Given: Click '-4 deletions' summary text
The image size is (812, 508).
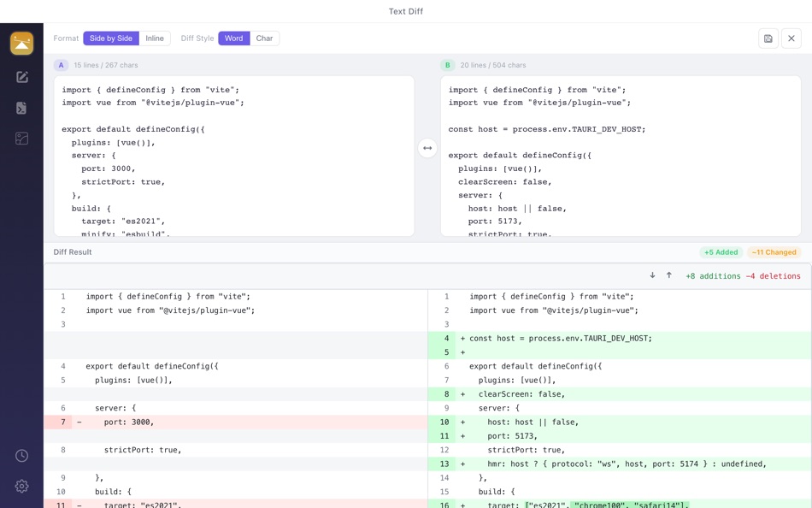Looking at the screenshot, I should coord(774,276).
